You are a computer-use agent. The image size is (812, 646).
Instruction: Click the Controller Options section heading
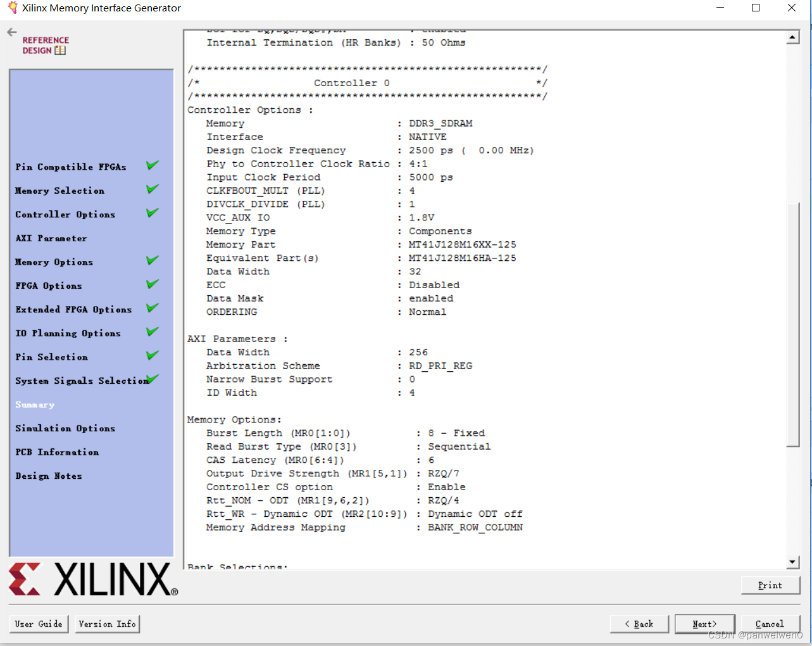coord(250,110)
